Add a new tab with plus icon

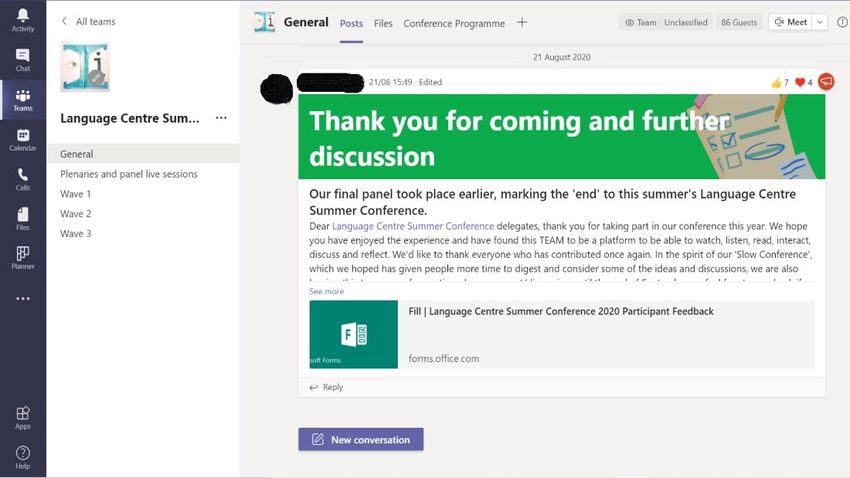[521, 22]
